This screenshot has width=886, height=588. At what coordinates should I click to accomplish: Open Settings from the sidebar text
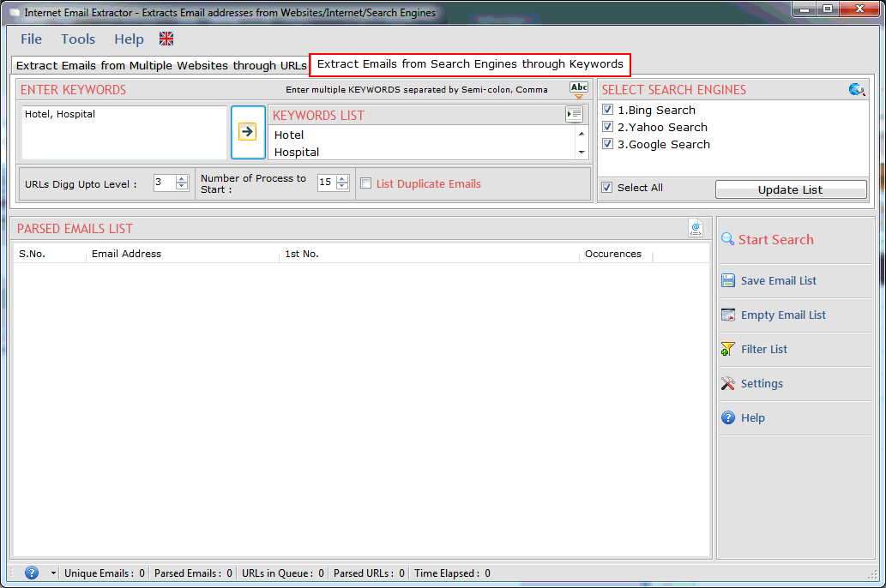point(762,383)
